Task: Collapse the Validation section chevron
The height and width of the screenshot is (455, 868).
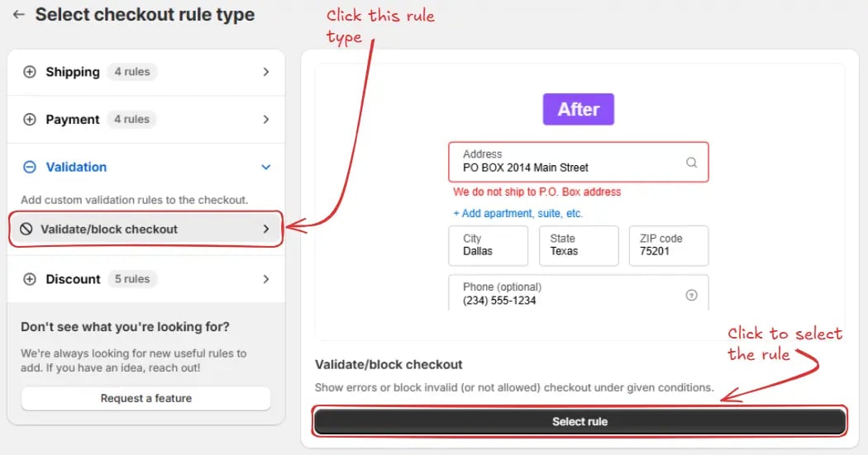Action: coord(266,167)
